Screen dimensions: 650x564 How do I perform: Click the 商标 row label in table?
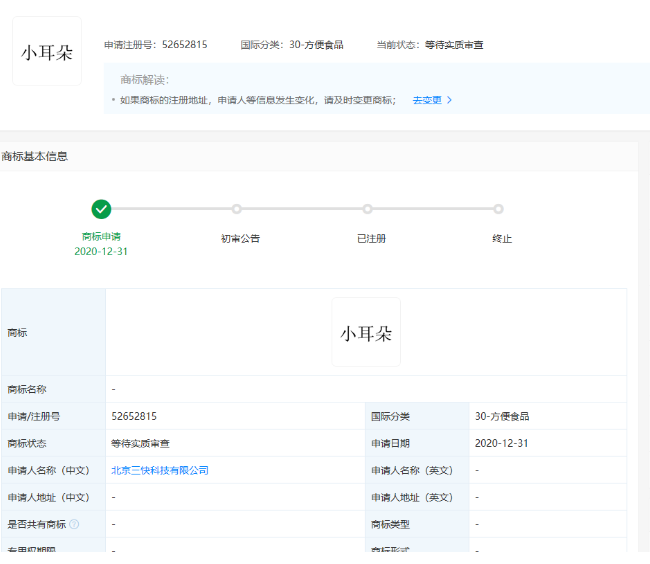[x=17, y=332]
